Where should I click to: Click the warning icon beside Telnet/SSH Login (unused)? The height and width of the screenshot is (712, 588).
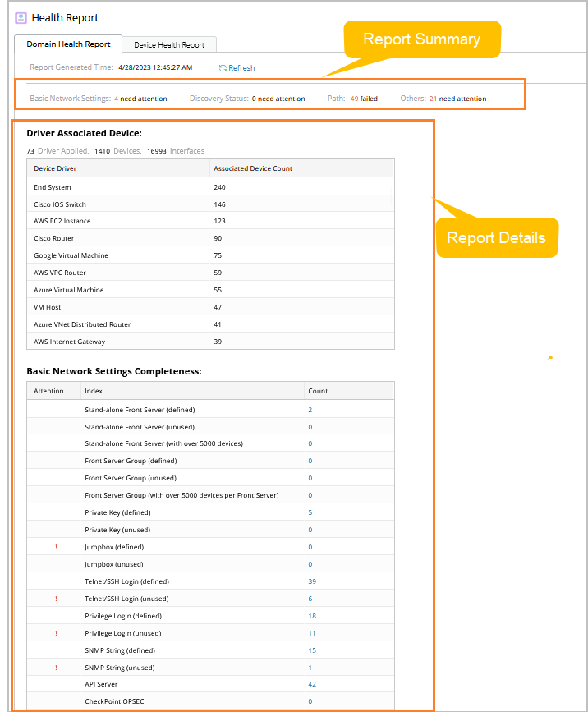coord(57,599)
